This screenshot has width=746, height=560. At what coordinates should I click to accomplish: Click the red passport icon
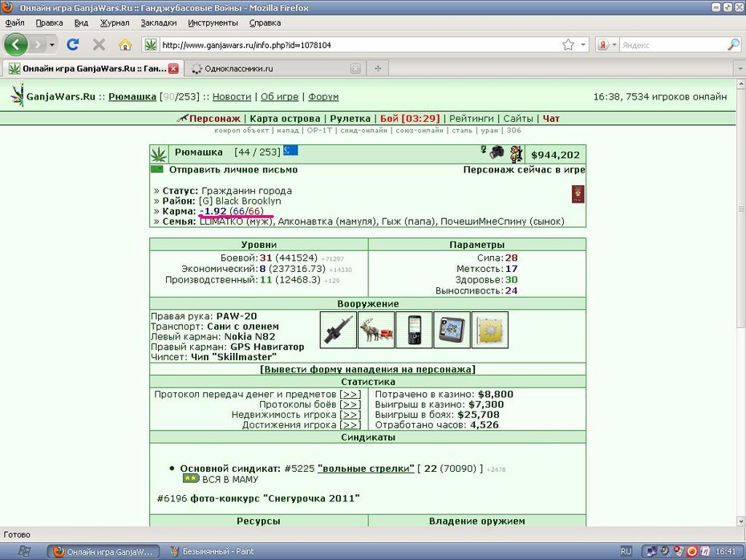click(x=578, y=194)
